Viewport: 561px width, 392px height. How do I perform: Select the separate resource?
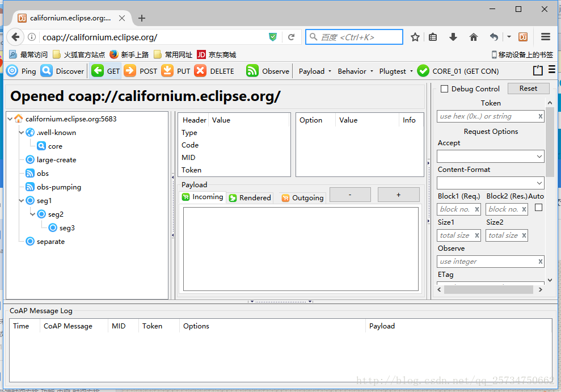click(45, 242)
